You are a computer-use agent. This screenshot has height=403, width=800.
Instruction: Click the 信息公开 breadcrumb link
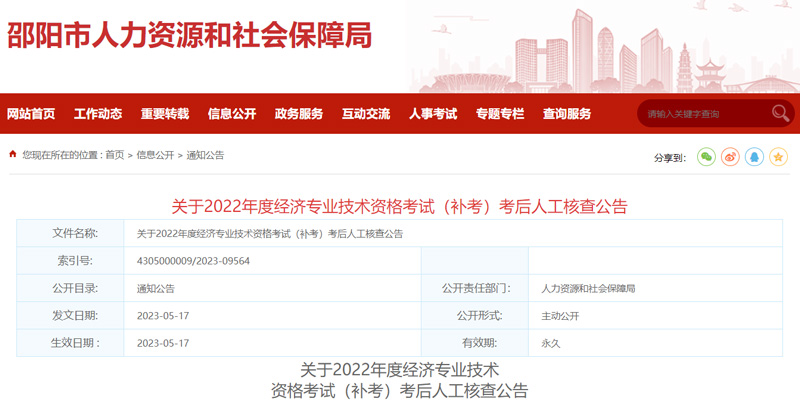coord(155,155)
